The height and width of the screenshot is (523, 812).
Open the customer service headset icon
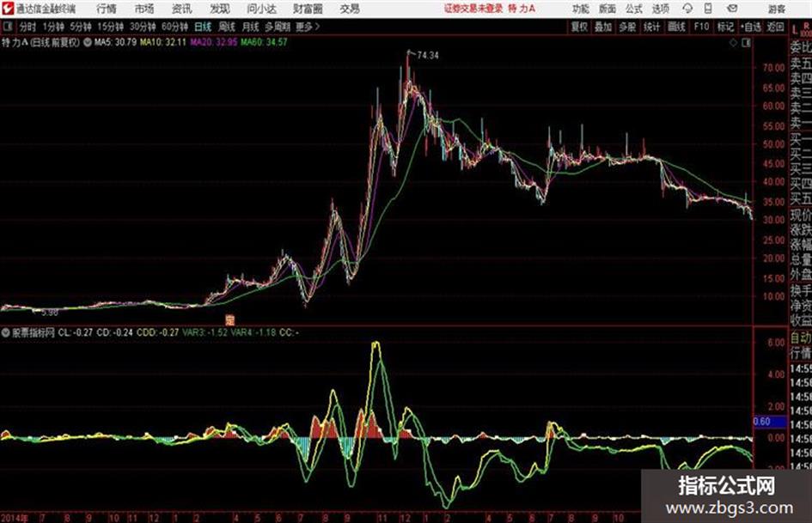(687, 9)
